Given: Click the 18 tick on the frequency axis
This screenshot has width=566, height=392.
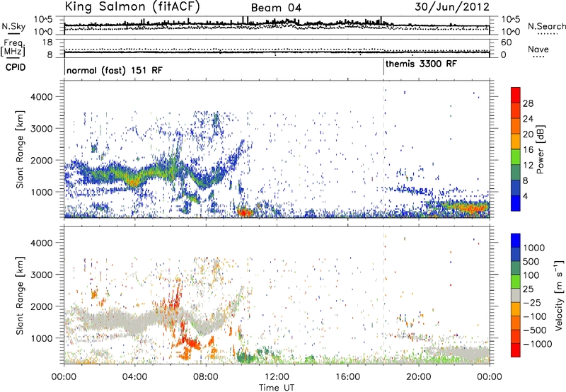Looking at the screenshot, I should pos(47,42).
